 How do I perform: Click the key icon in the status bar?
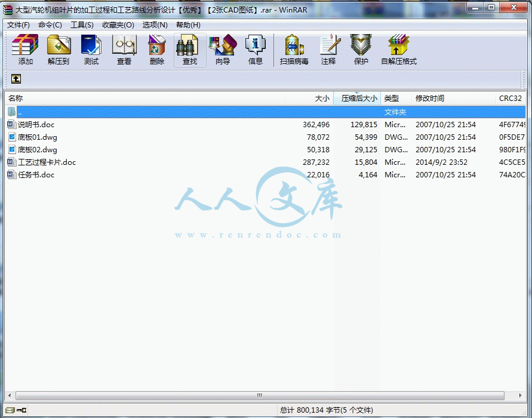tap(21, 410)
